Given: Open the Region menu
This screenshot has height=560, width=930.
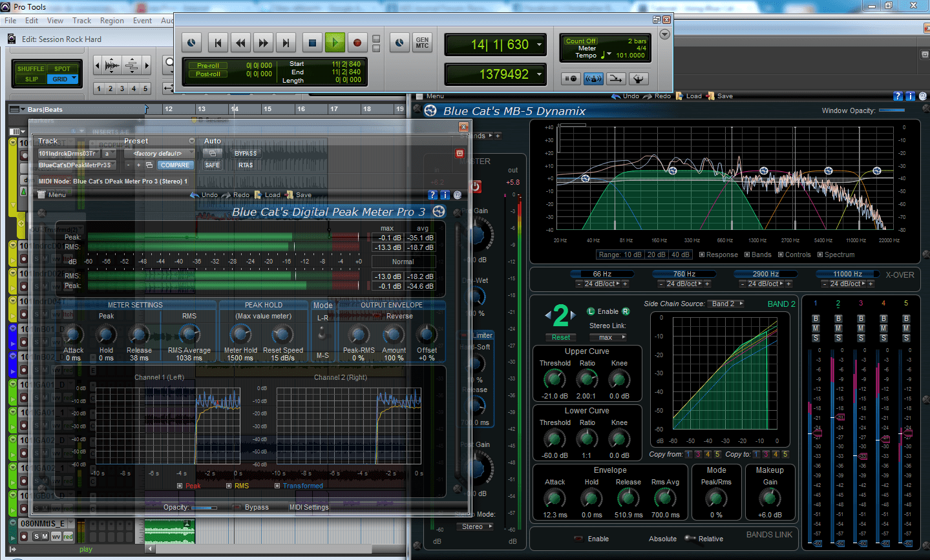Looking at the screenshot, I should pyautogui.click(x=112, y=21).
